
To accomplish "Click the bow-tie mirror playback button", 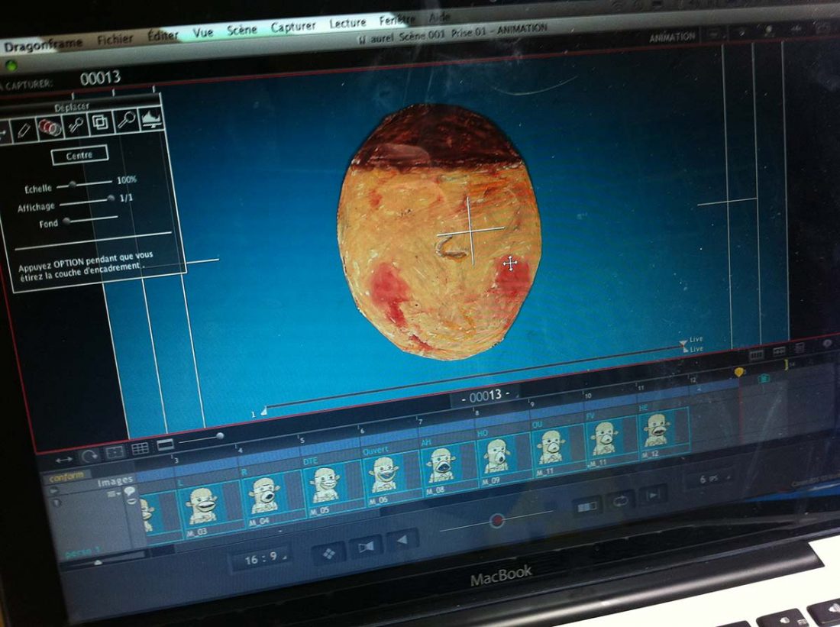I will 367,546.
